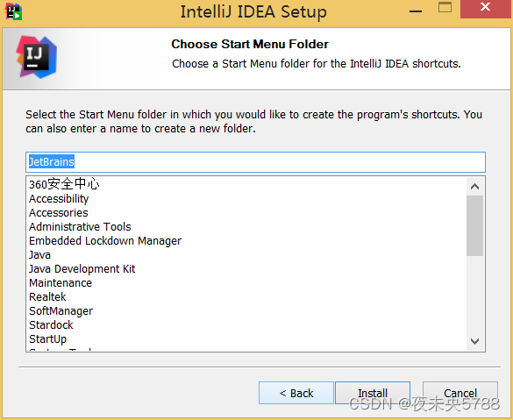Click the list scroll up arrow

[x=474, y=187]
